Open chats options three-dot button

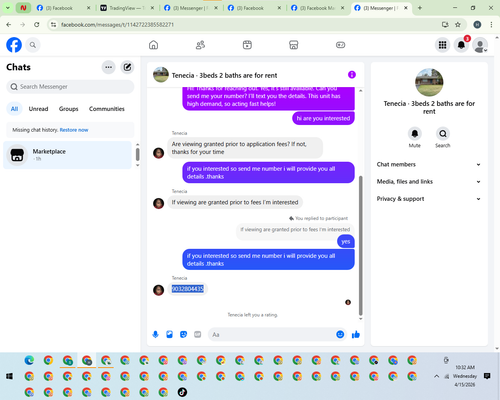point(108,67)
